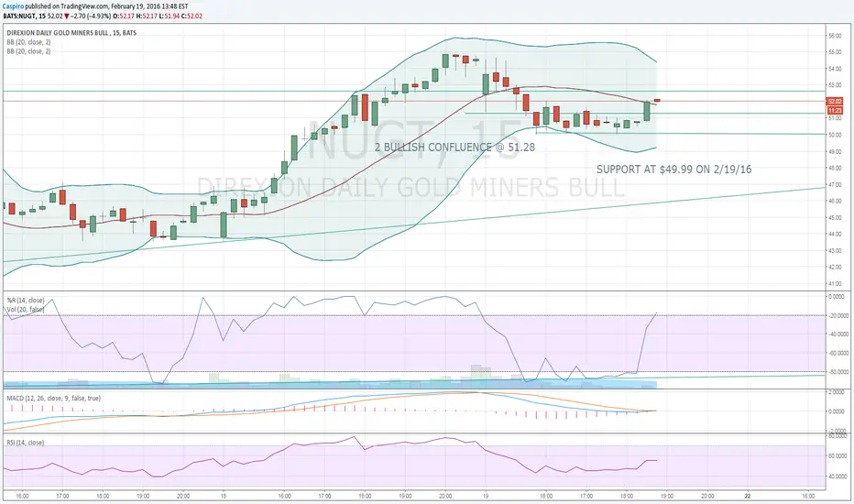The height and width of the screenshot is (504, 854).
Task: Click the 11:23 bar countdown tag
Action: click(x=835, y=111)
